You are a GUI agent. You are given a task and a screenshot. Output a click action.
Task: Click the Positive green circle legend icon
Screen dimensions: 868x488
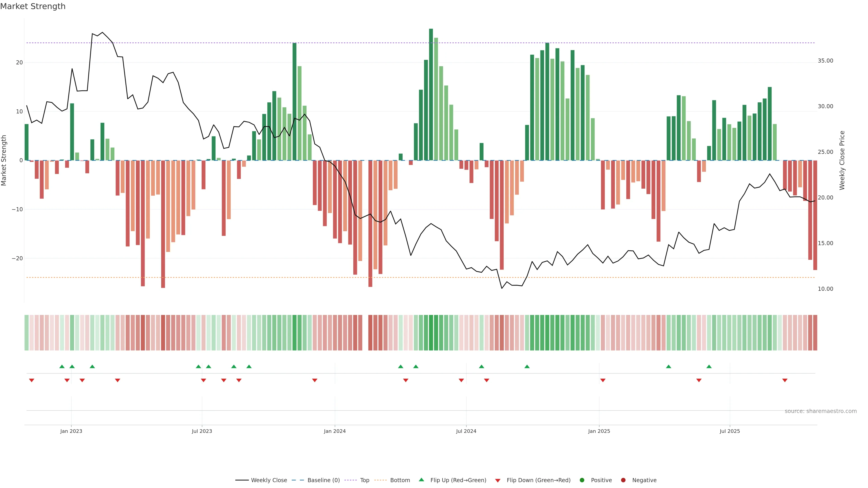click(x=582, y=480)
